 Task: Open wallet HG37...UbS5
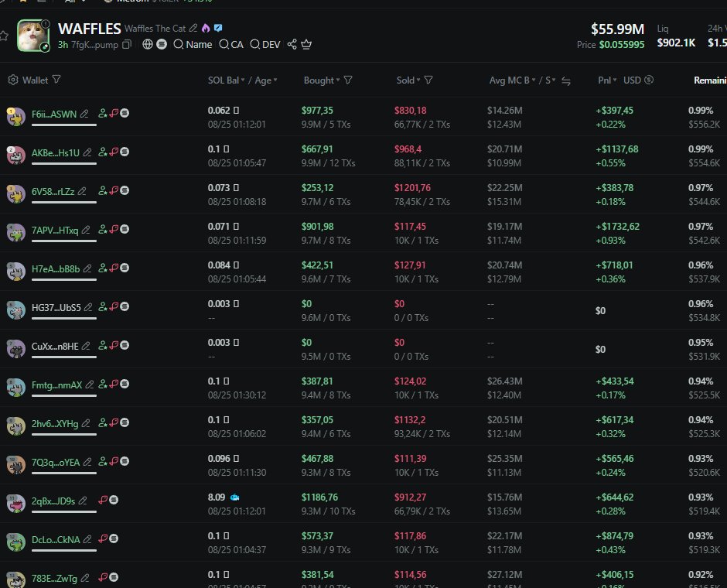pyautogui.click(x=56, y=307)
